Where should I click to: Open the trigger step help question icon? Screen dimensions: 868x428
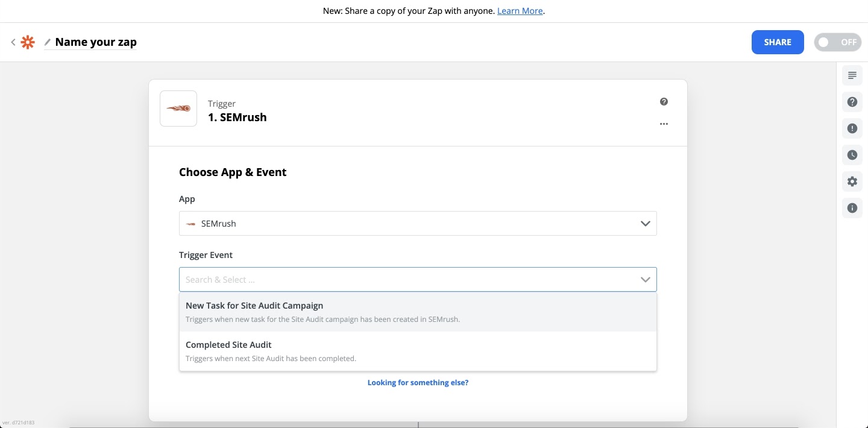[x=664, y=102]
